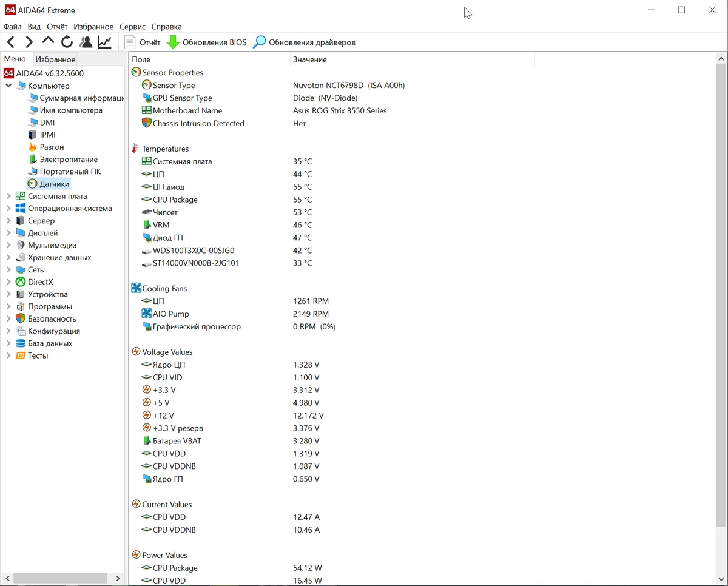The width and height of the screenshot is (728, 586).
Task: Open the user icon in the toolbar
Action: pos(86,42)
